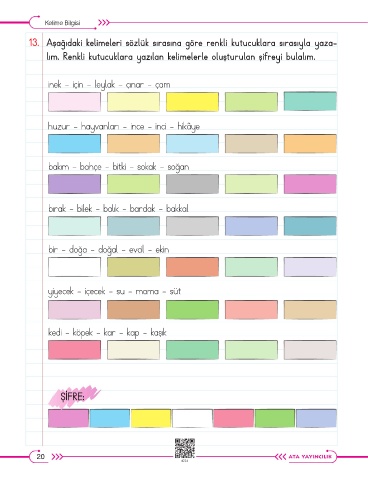
Task: Click the salmon orange box under bir row
Action: tap(192, 267)
